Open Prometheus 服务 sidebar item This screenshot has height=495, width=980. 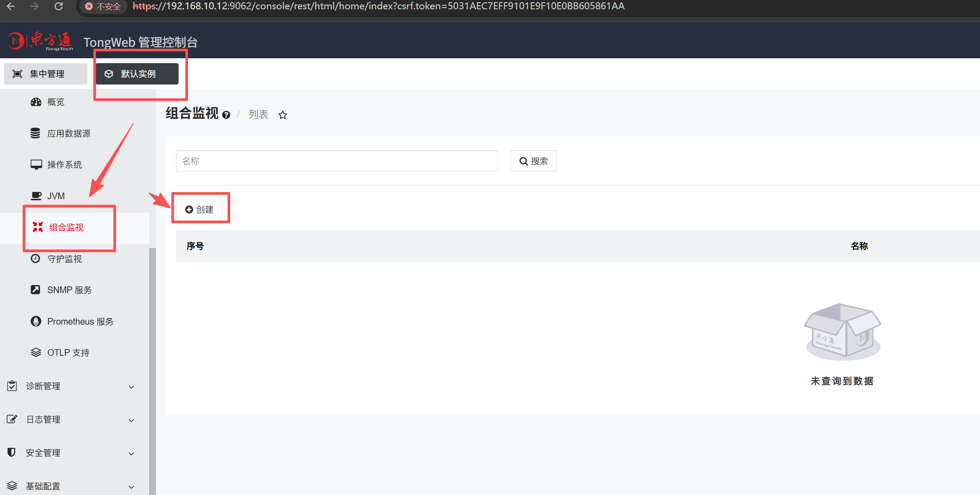[80, 322]
